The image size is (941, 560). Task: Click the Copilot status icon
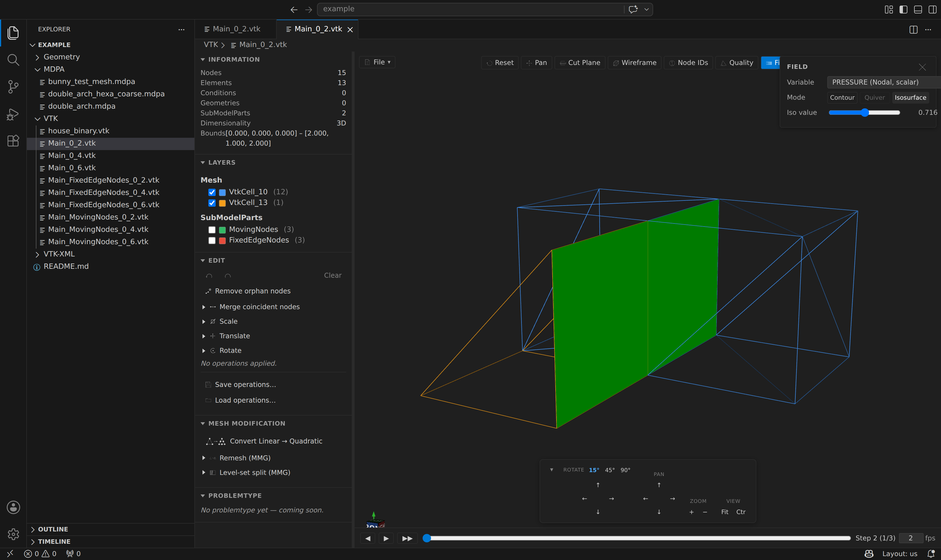(x=869, y=554)
